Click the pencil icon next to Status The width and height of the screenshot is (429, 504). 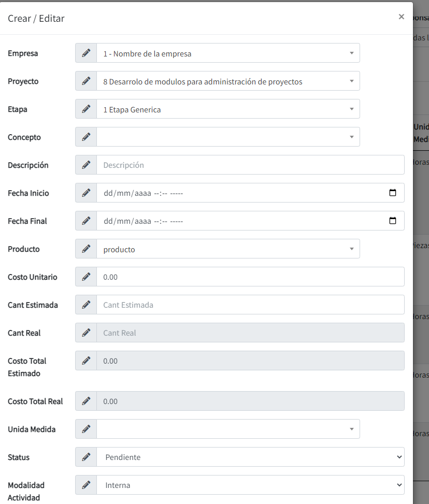[86, 457]
